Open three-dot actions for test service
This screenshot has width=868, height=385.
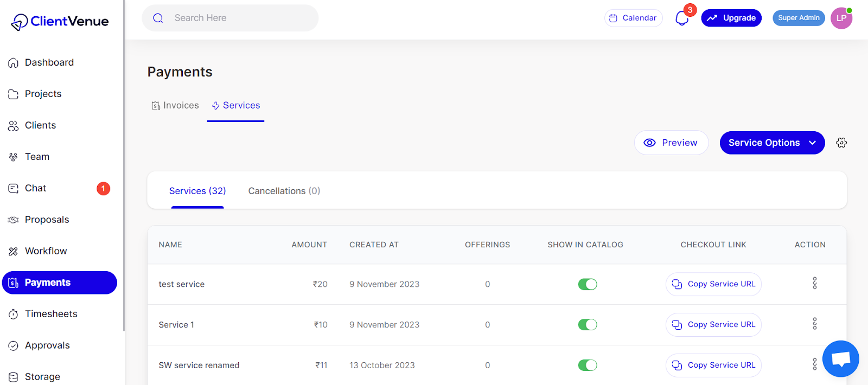tap(814, 283)
